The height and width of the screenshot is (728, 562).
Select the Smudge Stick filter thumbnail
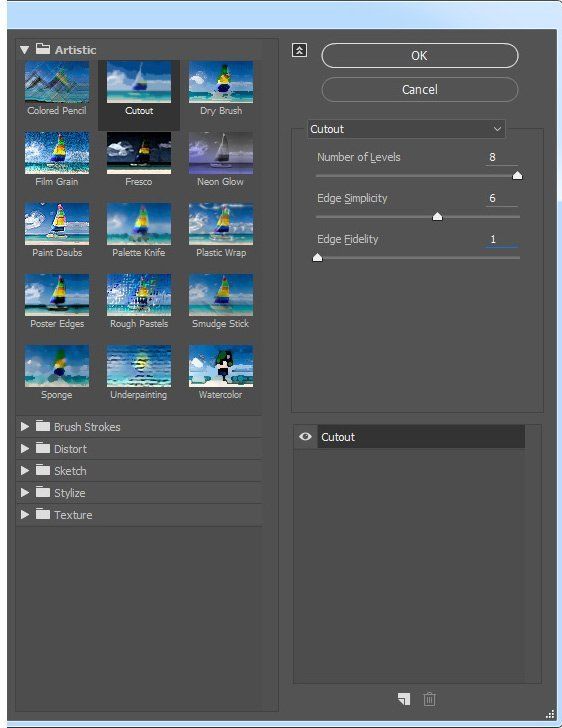point(221,295)
